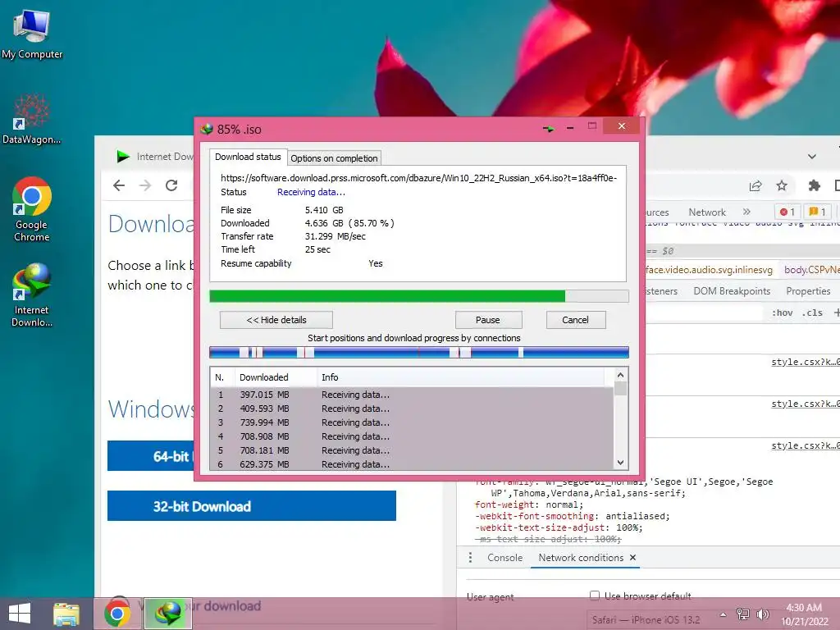Cancel the ISO download
Screen dimensions: 840x630
click(x=576, y=320)
